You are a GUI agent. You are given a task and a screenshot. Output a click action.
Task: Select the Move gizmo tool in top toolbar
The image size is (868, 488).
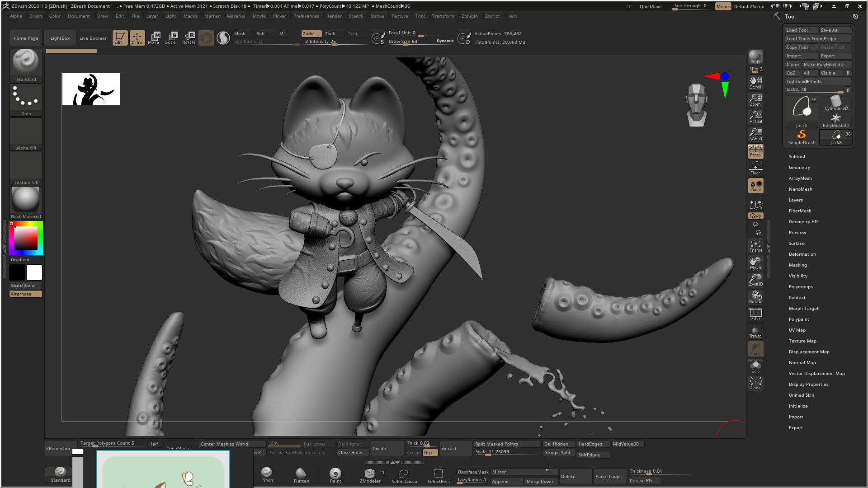click(x=154, y=38)
